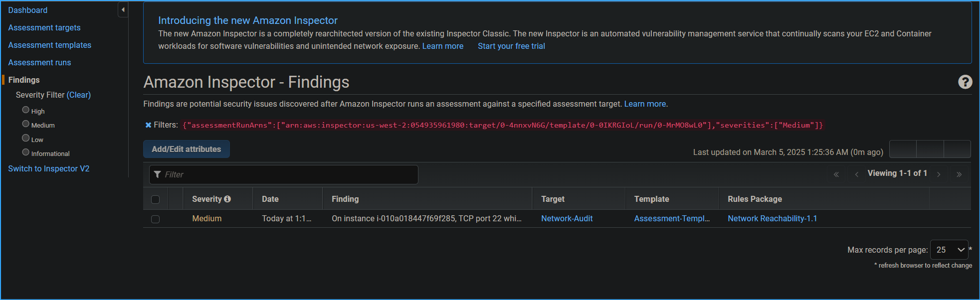The width and height of the screenshot is (980, 300).
Task: Click the 'refresh browser to reflect change' note
Action: click(x=923, y=266)
